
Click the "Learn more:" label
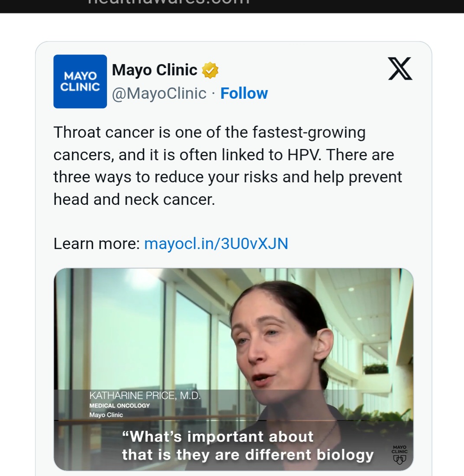coord(97,243)
